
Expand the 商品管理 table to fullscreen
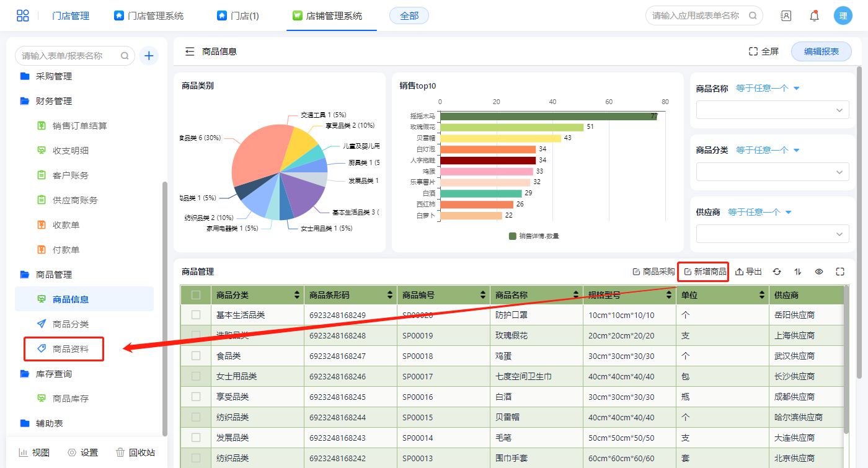(840, 272)
